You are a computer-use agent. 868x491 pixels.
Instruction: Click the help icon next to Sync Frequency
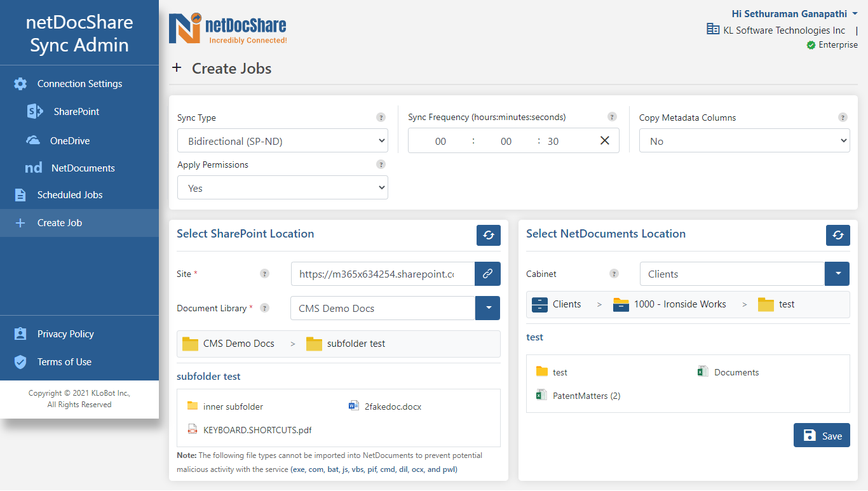pyautogui.click(x=612, y=117)
